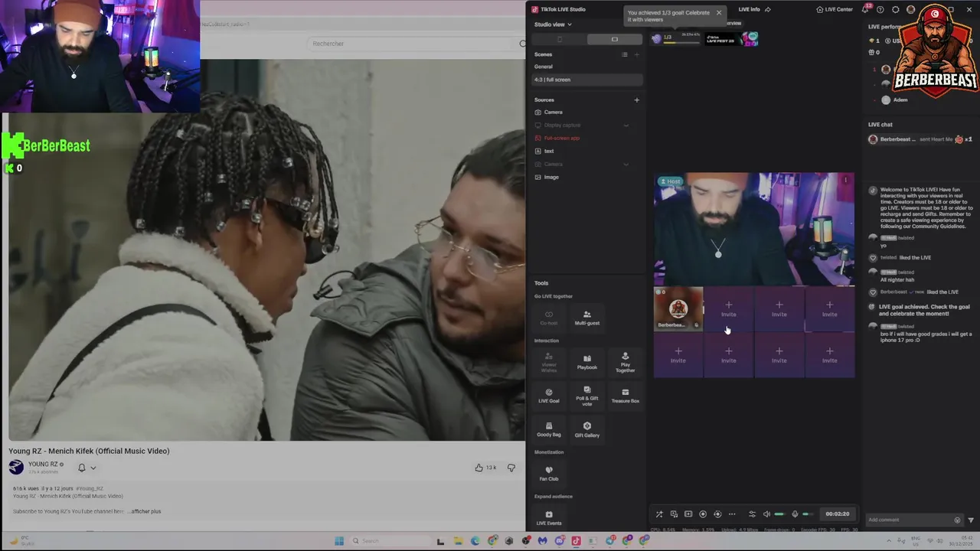The image size is (980, 551).
Task: Mute the microphone icon
Action: [x=795, y=514]
